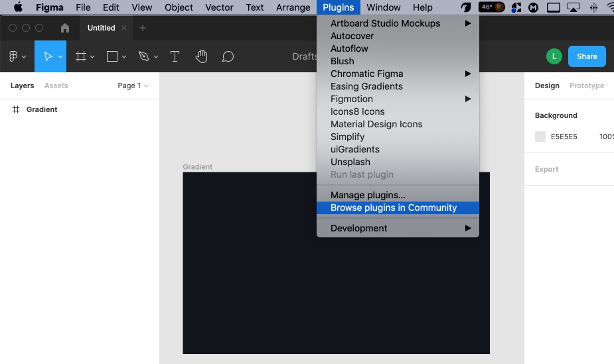Screen dimensions: 614x364
Task: Run the Blush plugin
Action: tap(398, 61)
